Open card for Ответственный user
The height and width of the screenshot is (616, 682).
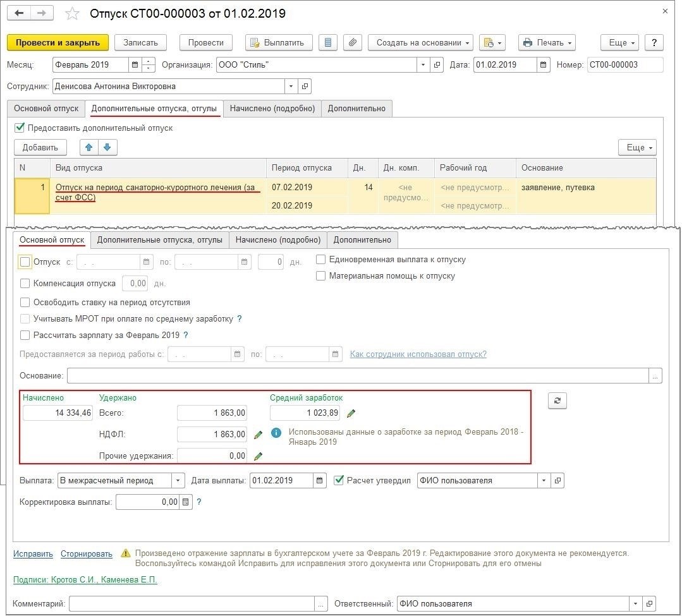[649, 603]
